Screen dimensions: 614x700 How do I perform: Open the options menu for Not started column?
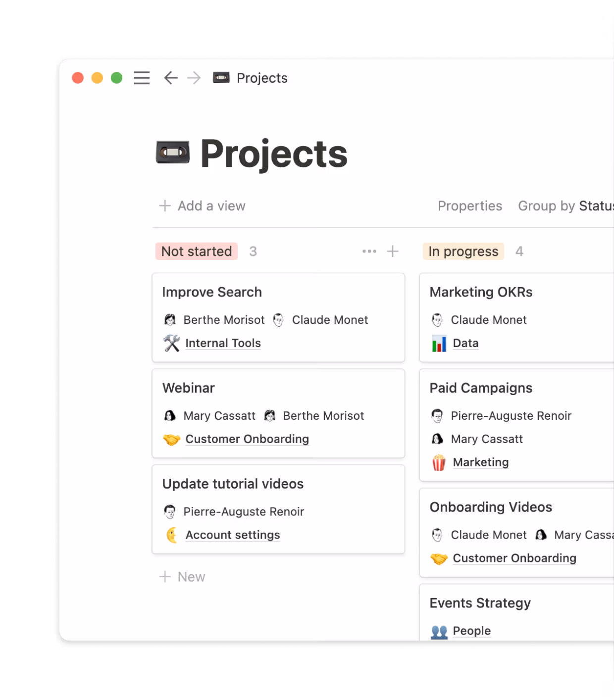pos(369,251)
